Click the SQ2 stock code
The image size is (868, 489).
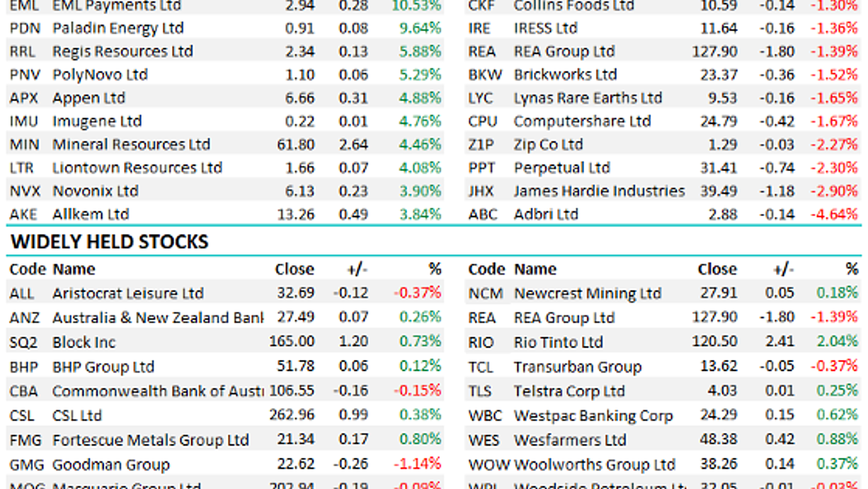point(24,342)
